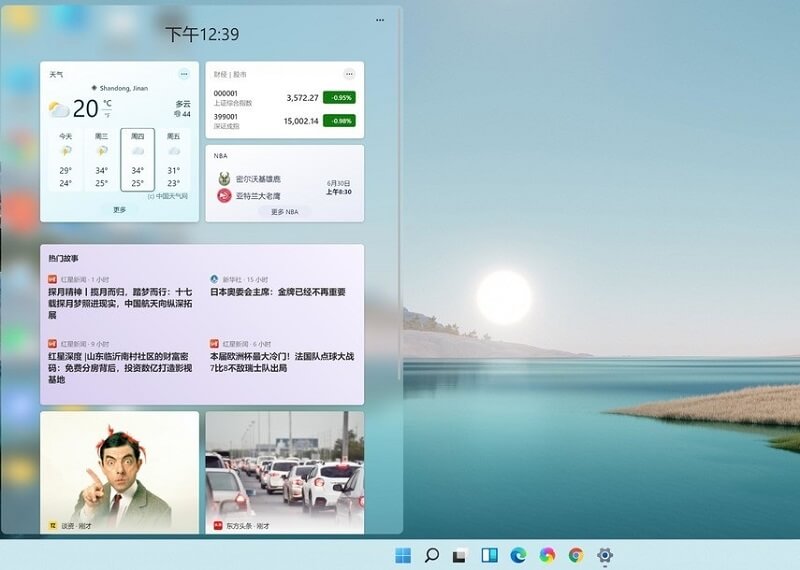The image size is (800, 570).
Task: Click the Shandong, Jinan location marker
Action: coord(94,88)
